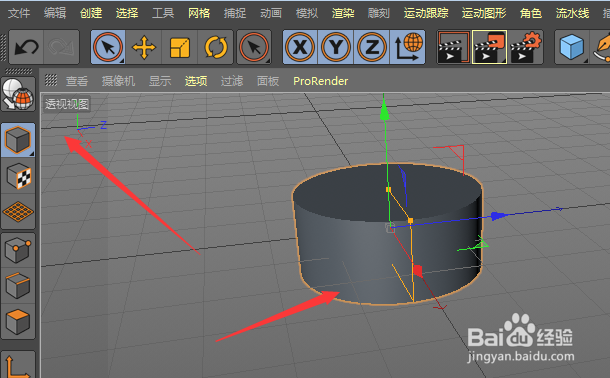Click the blue Z axis arrow handle
Screen dimensions: 610x378
click(x=499, y=216)
